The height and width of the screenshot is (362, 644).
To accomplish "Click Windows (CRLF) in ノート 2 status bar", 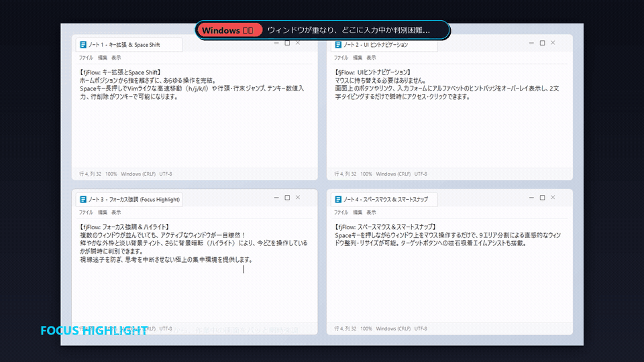I will tap(393, 174).
